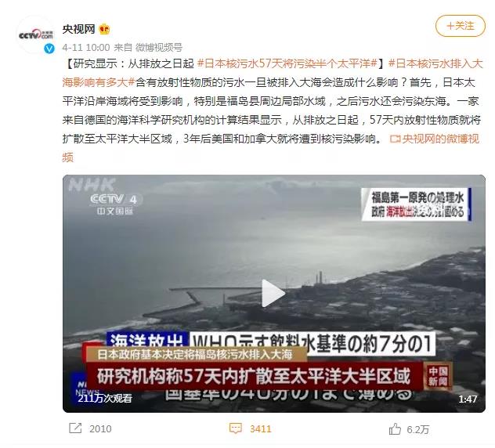Screen dimensions: 495x448
Task: Click the 211万次观看 view count
Action: coord(104,399)
